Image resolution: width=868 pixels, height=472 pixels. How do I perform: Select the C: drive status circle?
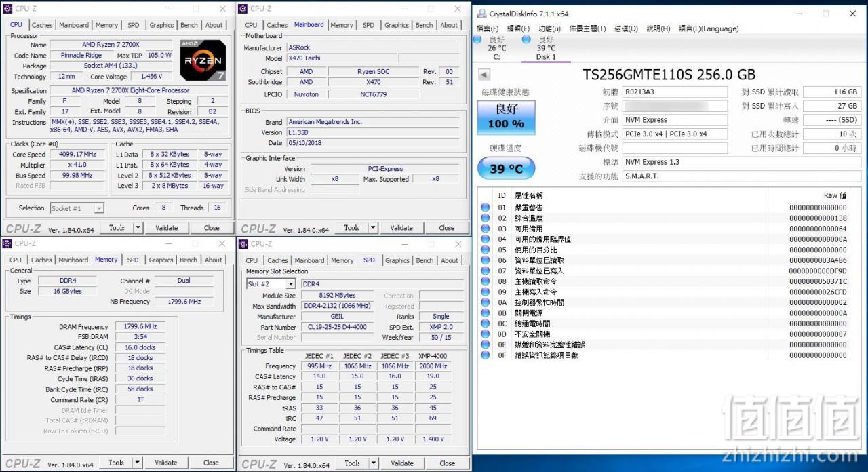click(477, 39)
